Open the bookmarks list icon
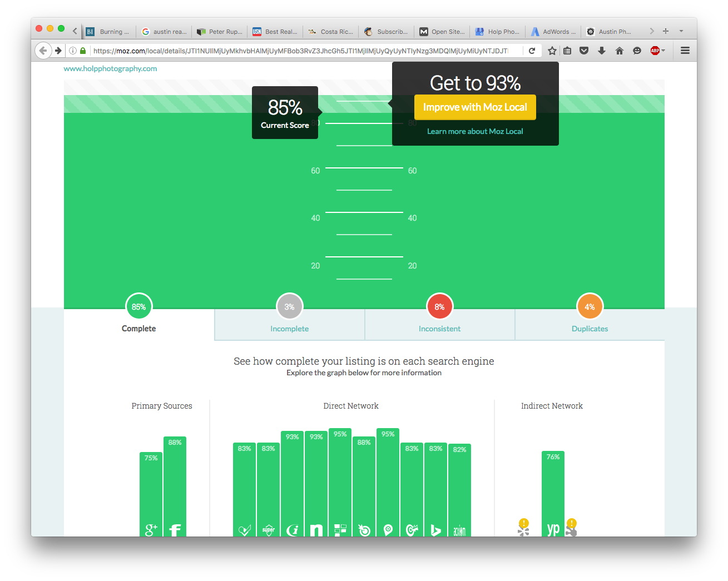The image size is (728, 581). (567, 51)
